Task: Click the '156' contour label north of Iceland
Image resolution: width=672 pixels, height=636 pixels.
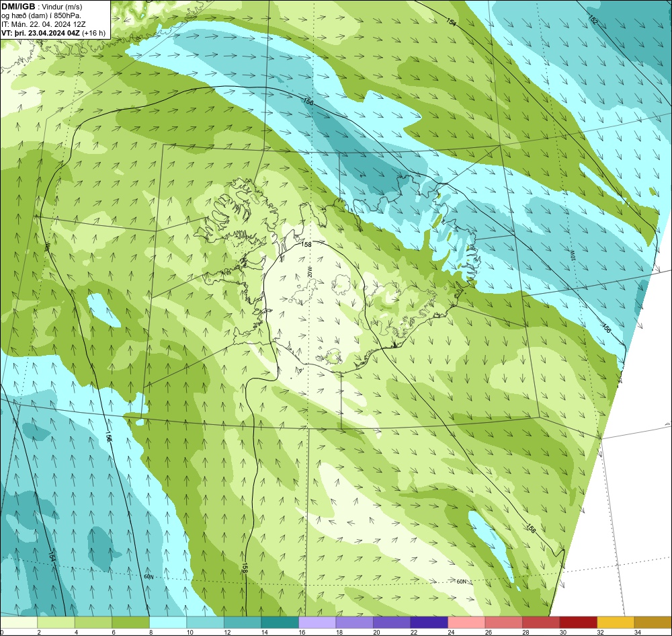Action: point(308,102)
